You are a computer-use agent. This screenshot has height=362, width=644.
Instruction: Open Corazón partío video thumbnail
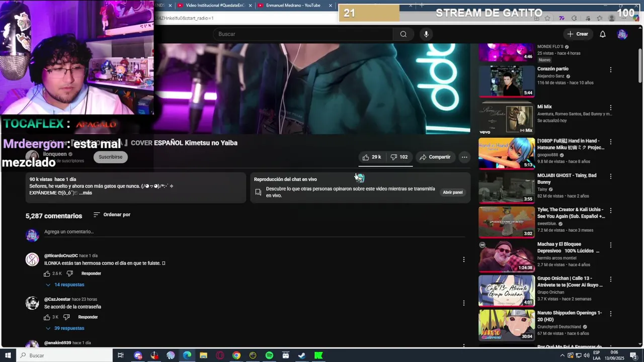click(x=506, y=81)
